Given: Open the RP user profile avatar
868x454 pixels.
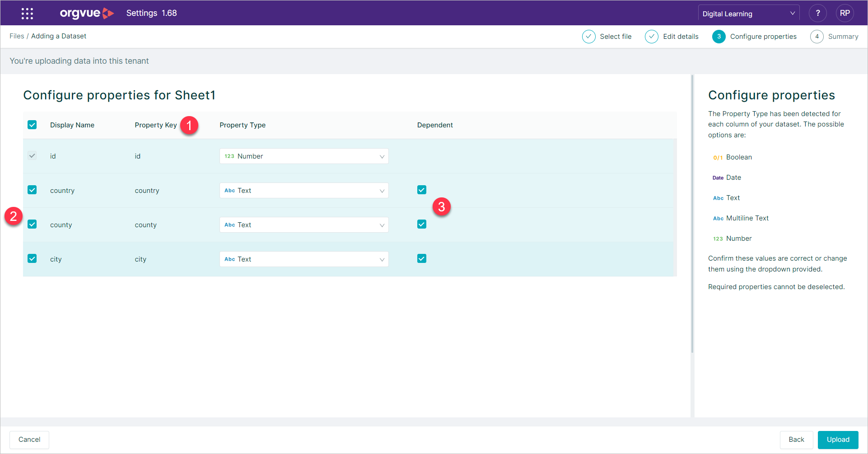Looking at the screenshot, I should tap(845, 14).
